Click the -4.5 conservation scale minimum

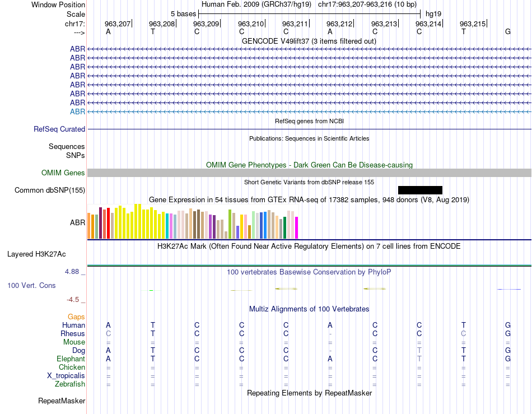click(73, 299)
